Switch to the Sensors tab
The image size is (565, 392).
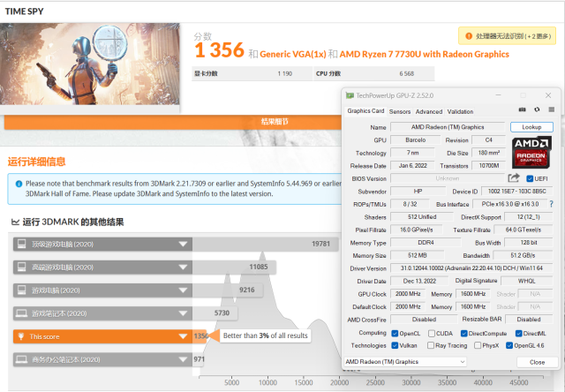400,112
